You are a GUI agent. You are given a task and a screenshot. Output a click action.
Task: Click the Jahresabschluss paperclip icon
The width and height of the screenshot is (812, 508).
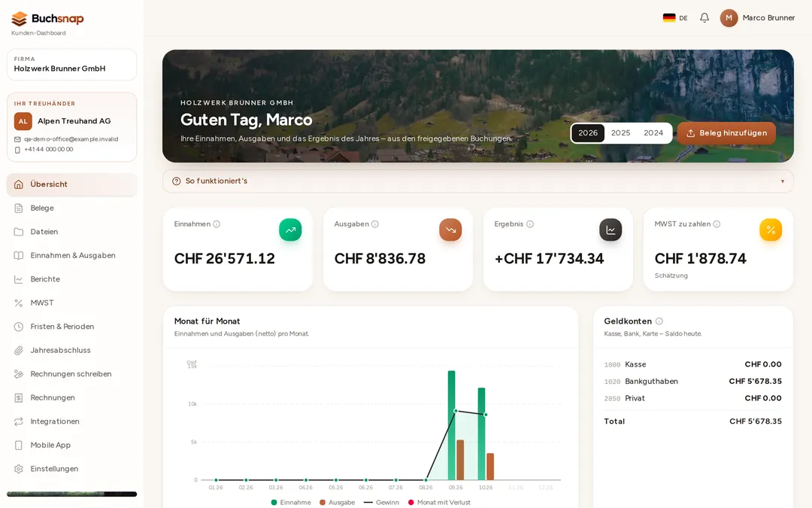(x=19, y=351)
